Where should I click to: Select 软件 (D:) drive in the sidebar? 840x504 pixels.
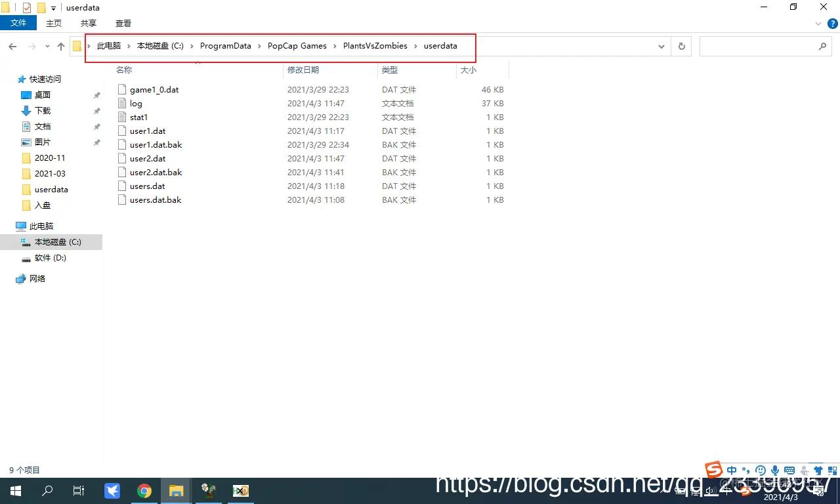pos(51,257)
